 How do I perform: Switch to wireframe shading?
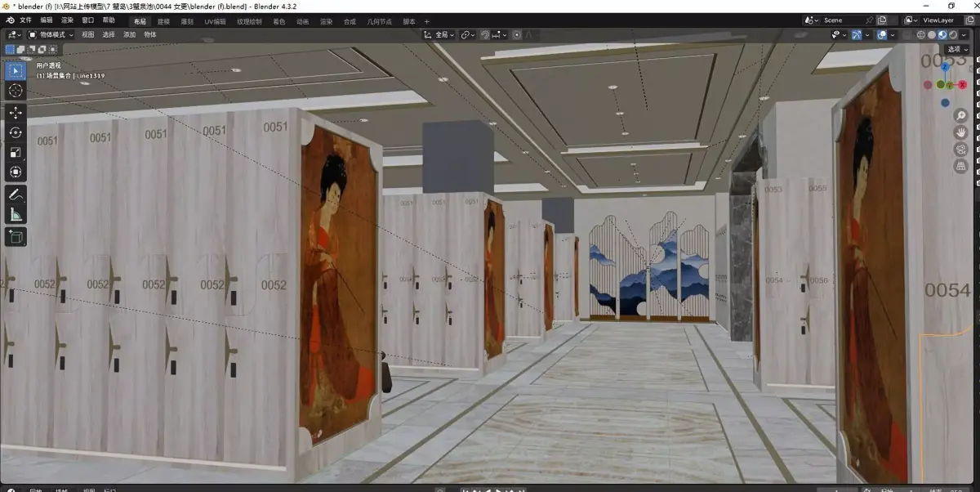pyautogui.click(x=921, y=35)
